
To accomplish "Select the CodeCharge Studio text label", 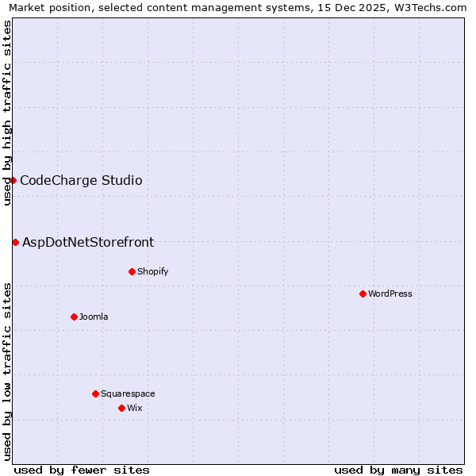I will point(81,181).
